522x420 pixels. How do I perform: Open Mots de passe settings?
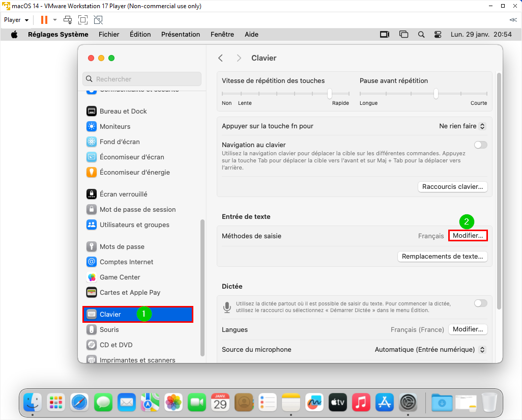point(115,247)
